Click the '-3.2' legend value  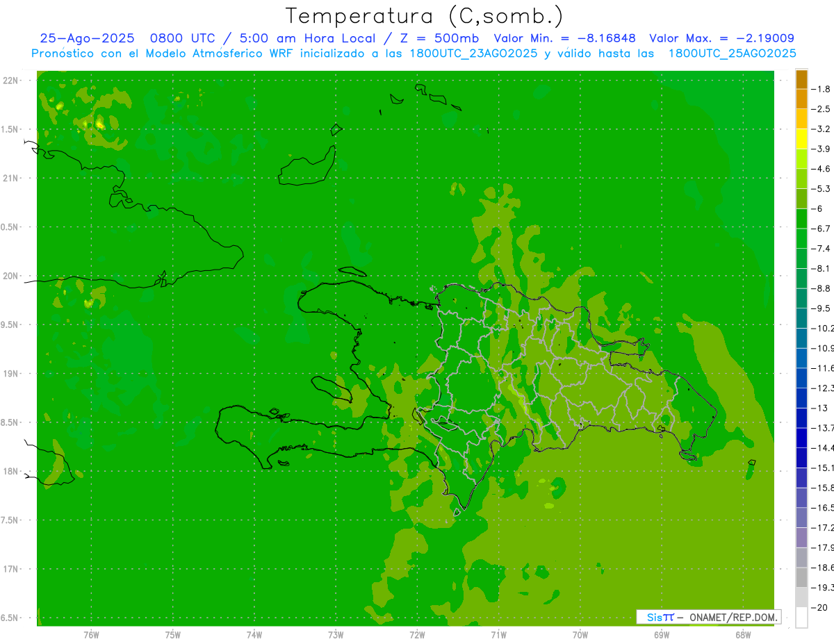[822, 129]
